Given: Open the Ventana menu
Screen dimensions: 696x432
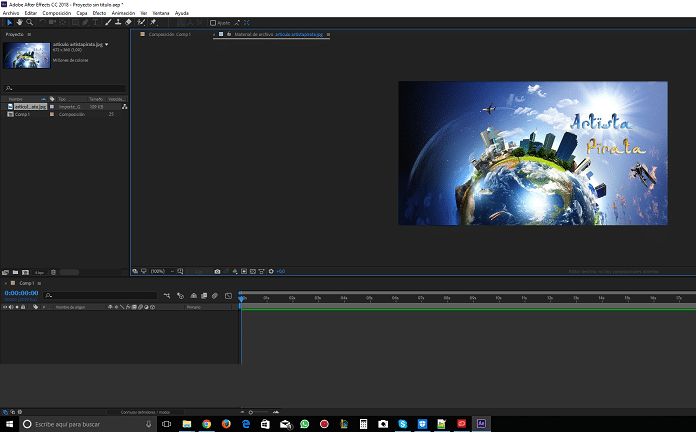Looking at the screenshot, I should click(x=161, y=13).
